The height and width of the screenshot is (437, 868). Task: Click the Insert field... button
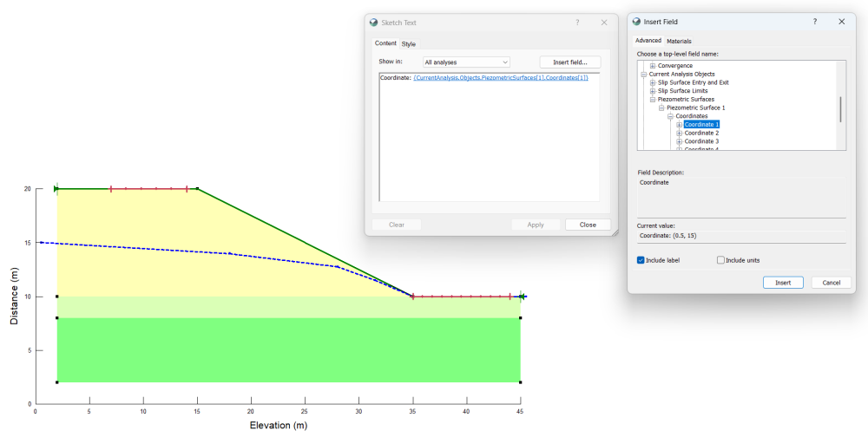(x=569, y=62)
